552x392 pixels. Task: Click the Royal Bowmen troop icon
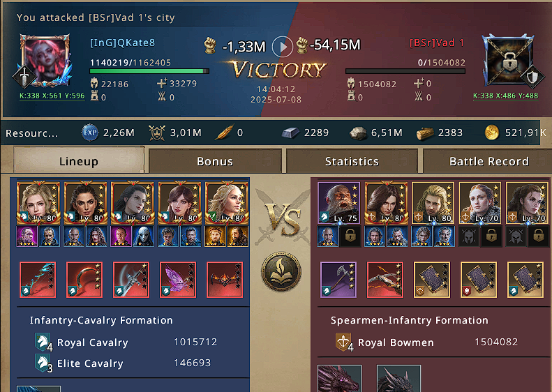pos(343,342)
